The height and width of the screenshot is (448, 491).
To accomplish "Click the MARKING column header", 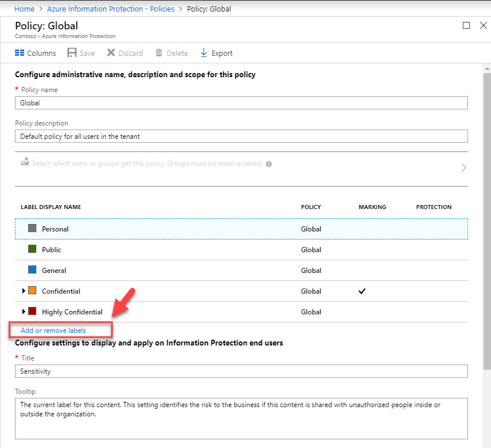I will click(x=372, y=207).
